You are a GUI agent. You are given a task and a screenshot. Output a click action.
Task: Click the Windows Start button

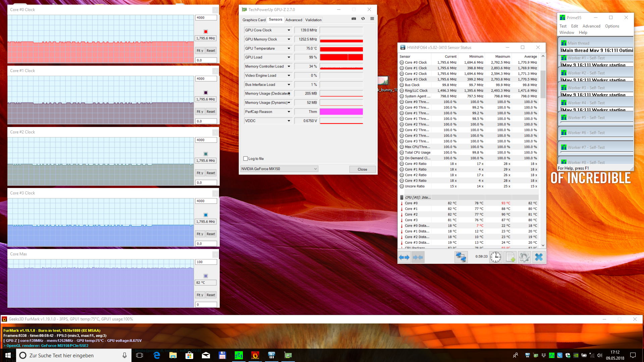(8, 355)
